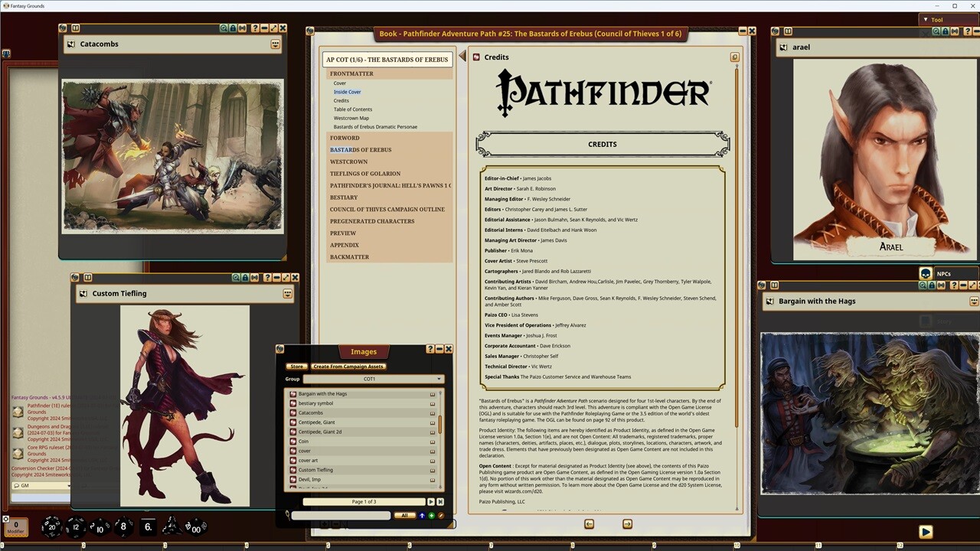The width and height of the screenshot is (980, 551).
Task: Click the share icon on the Custom Tiefling window
Action: click(255, 277)
